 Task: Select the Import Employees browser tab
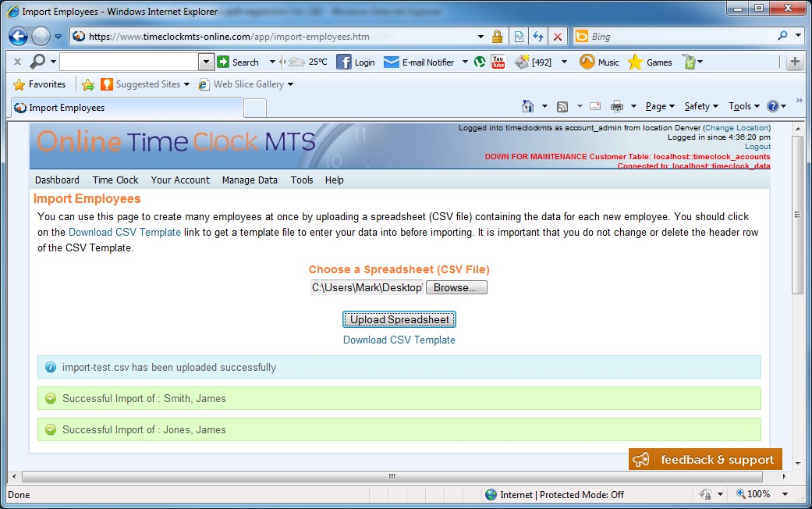[x=126, y=108]
